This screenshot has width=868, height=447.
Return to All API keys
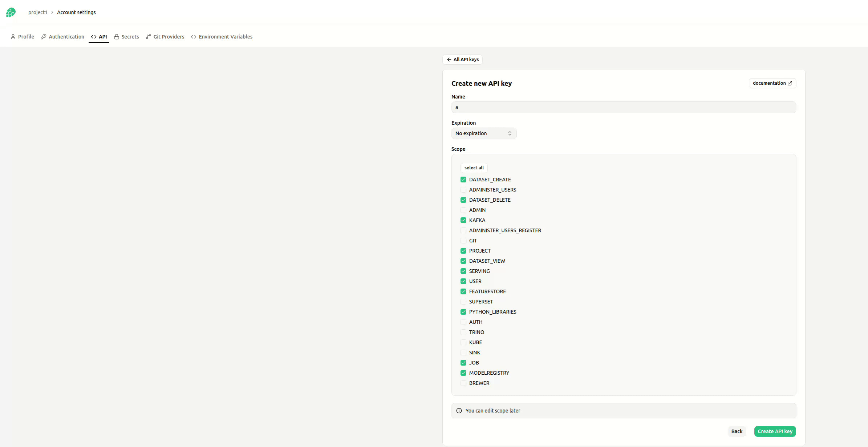[x=462, y=60]
